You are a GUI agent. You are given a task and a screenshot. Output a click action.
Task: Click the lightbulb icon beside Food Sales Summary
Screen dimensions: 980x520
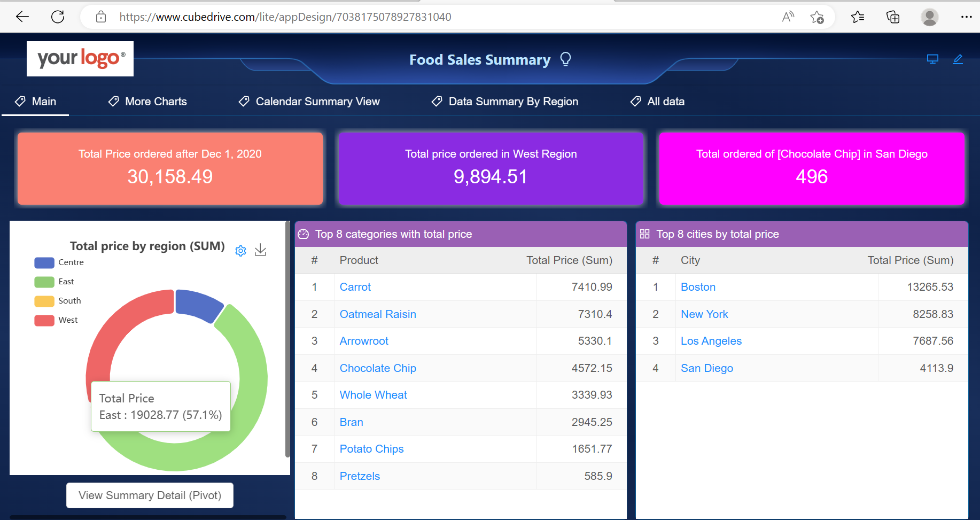point(565,59)
